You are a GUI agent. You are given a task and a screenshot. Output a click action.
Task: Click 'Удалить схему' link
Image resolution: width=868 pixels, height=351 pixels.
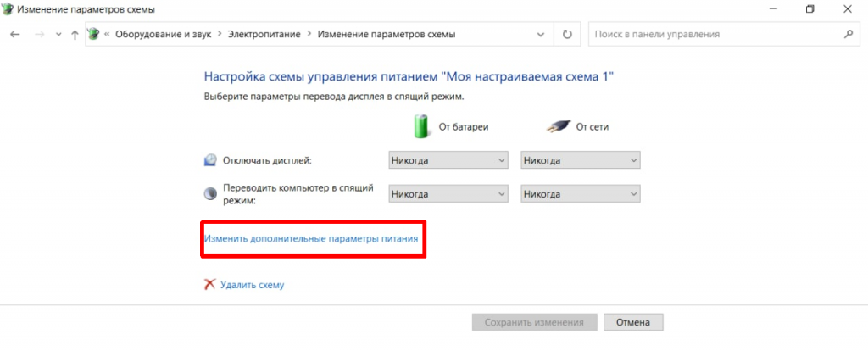[x=252, y=285]
